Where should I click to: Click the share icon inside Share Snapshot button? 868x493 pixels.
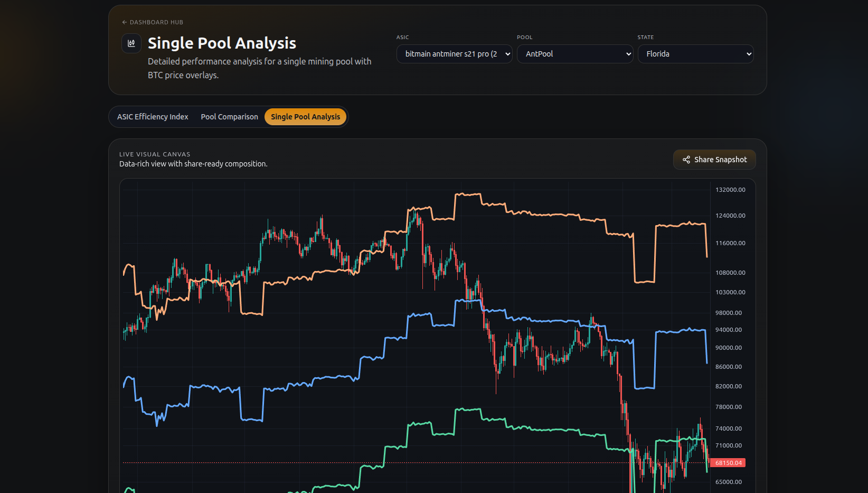tap(686, 160)
